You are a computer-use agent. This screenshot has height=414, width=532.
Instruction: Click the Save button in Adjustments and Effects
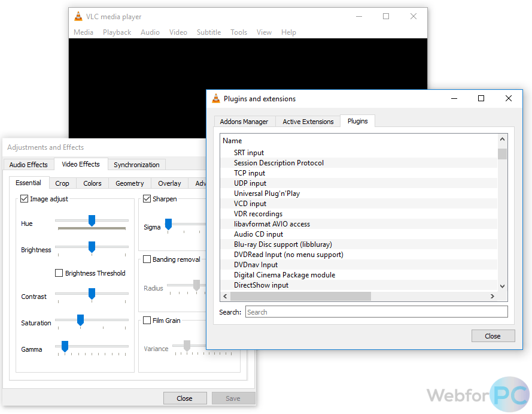point(233,398)
